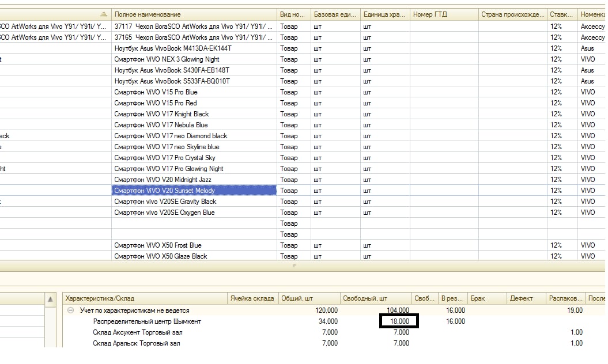The image size is (608, 364).
Task: Select 'Смартфон ViVO V17 Pro Crystal Sky'
Action: click(x=165, y=158)
